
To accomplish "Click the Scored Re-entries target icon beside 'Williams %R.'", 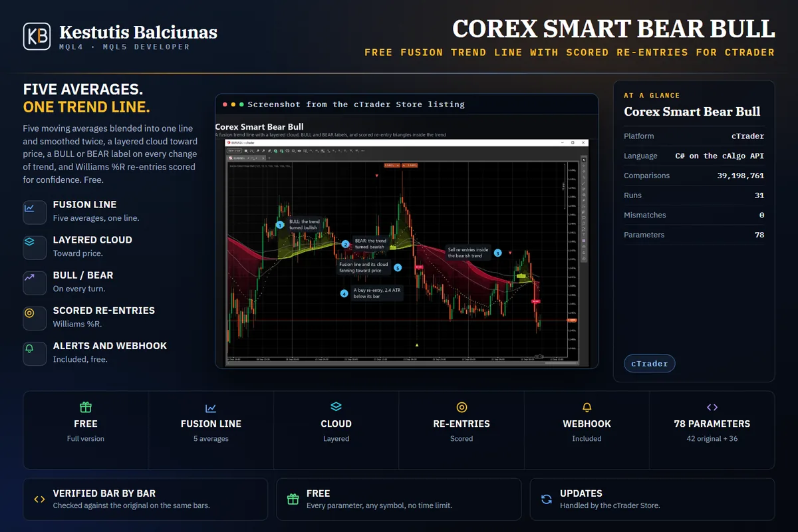I will click(29, 314).
